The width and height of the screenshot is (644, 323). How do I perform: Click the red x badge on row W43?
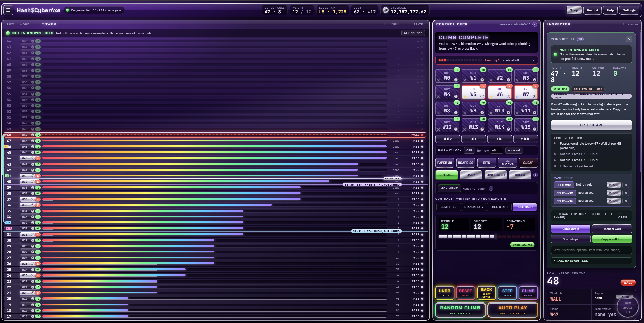(38, 158)
